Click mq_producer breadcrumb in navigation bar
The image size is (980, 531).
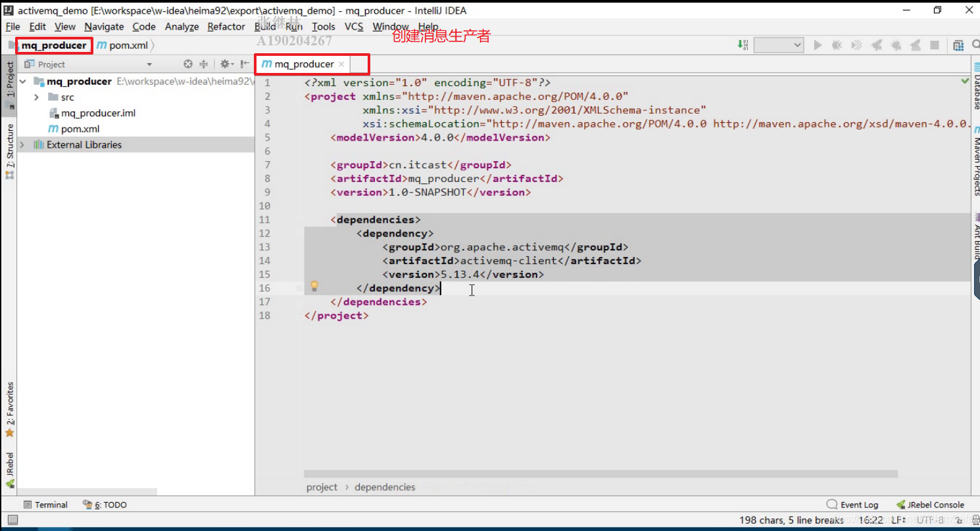pos(54,45)
